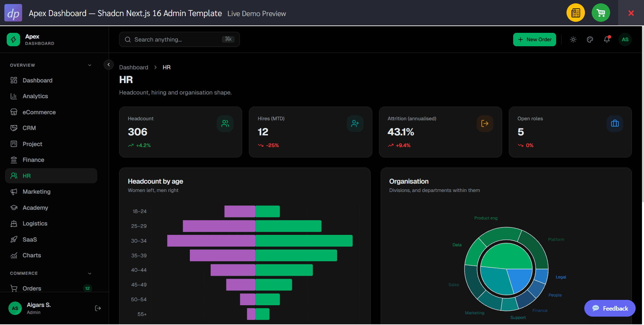Close the live demo preview

pos(631,13)
